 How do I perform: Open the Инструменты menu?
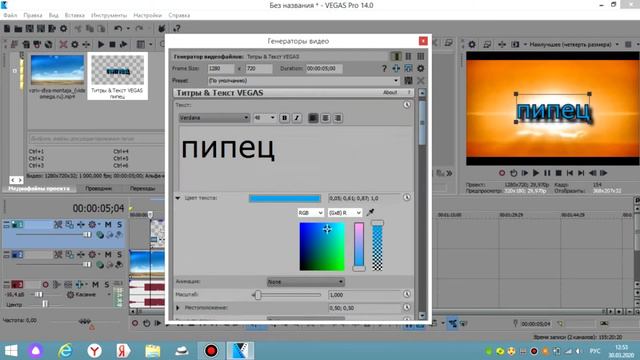tap(109, 15)
